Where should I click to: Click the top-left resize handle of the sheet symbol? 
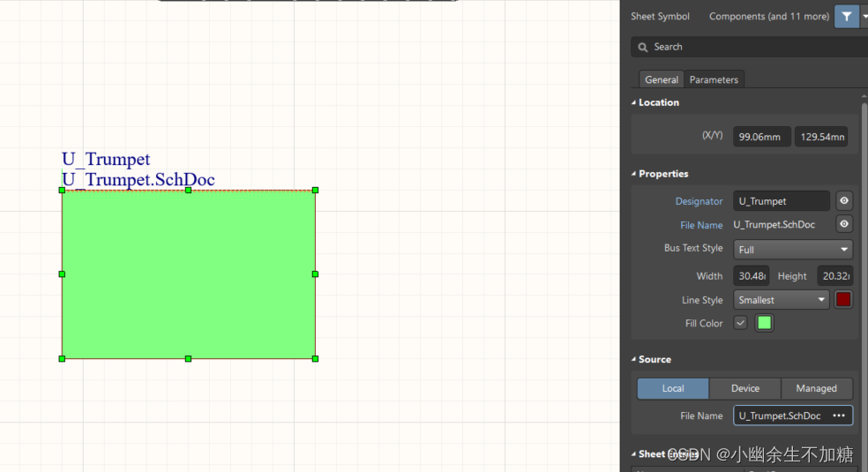[x=62, y=191]
